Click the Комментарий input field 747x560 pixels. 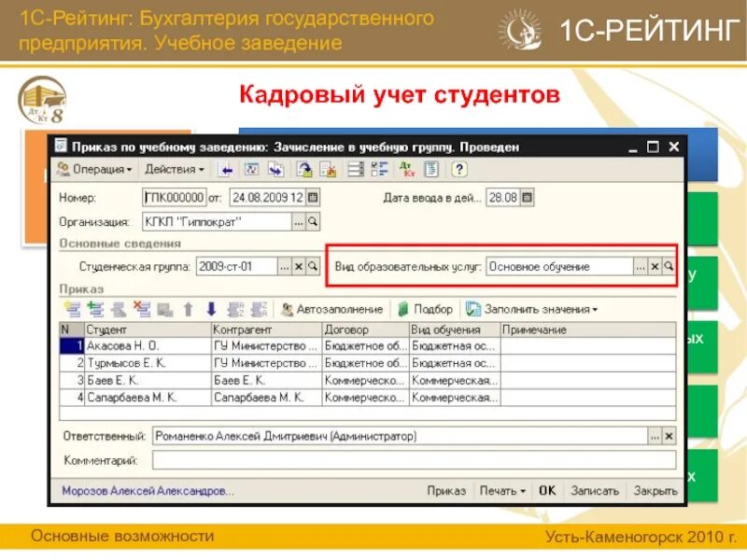pyautogui.click(x=414, y=460)
